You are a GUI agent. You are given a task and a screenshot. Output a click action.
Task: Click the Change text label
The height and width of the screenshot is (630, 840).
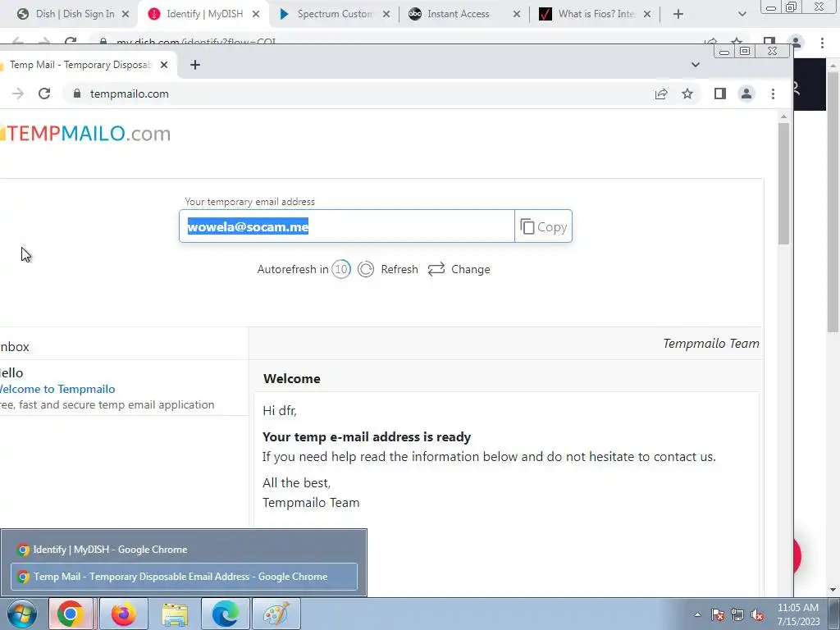click(x=470, y=269)
